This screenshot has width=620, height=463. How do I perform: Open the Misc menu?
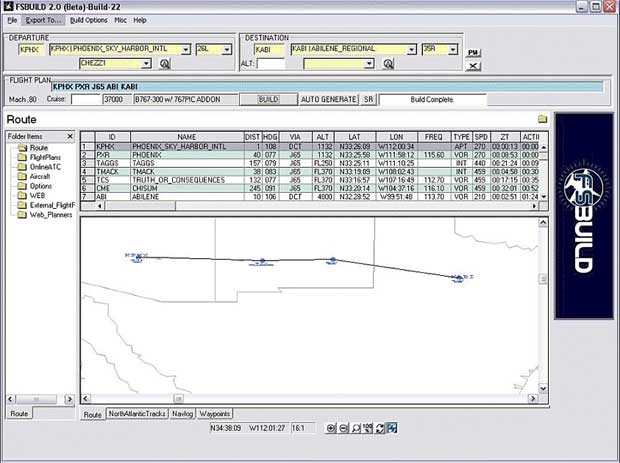coord(121,20)
